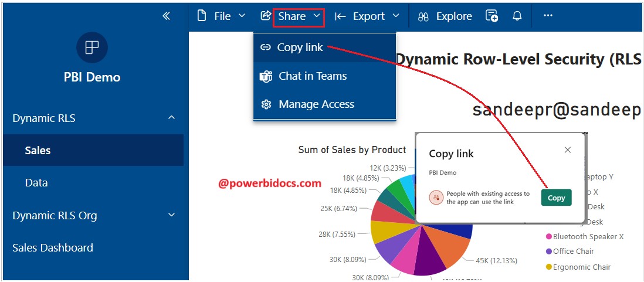
Task: Click the '25K (6.74%)' pie data label
Action: 339,209
